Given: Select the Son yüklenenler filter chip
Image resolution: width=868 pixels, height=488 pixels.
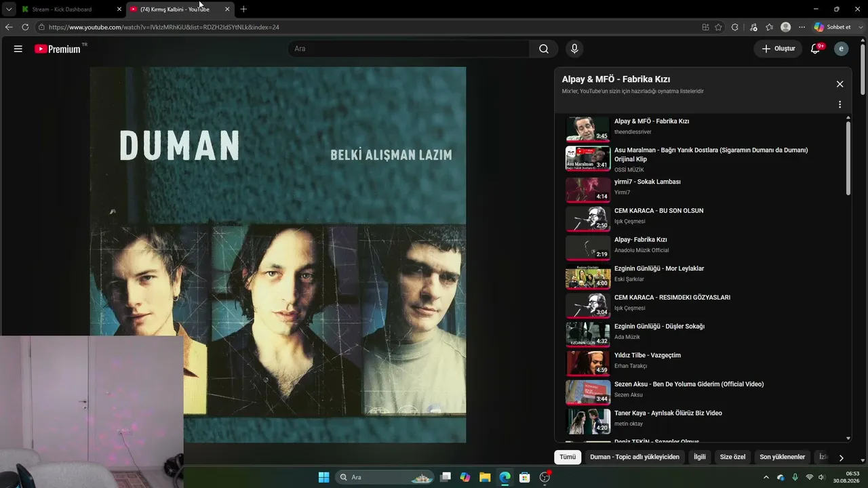Looking at the screenshot, I should click(x=783, y=457).
